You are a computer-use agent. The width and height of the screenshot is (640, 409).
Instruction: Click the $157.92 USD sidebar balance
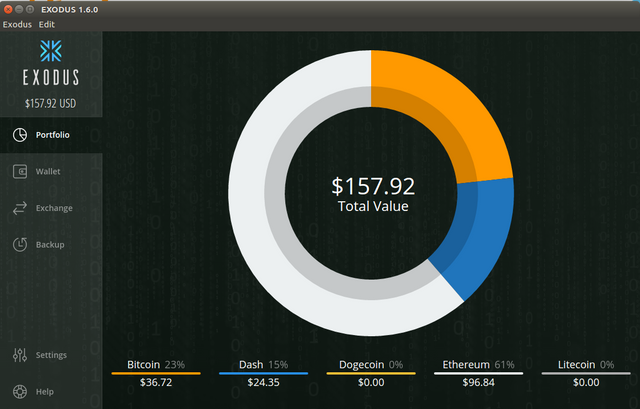(51, 103)
